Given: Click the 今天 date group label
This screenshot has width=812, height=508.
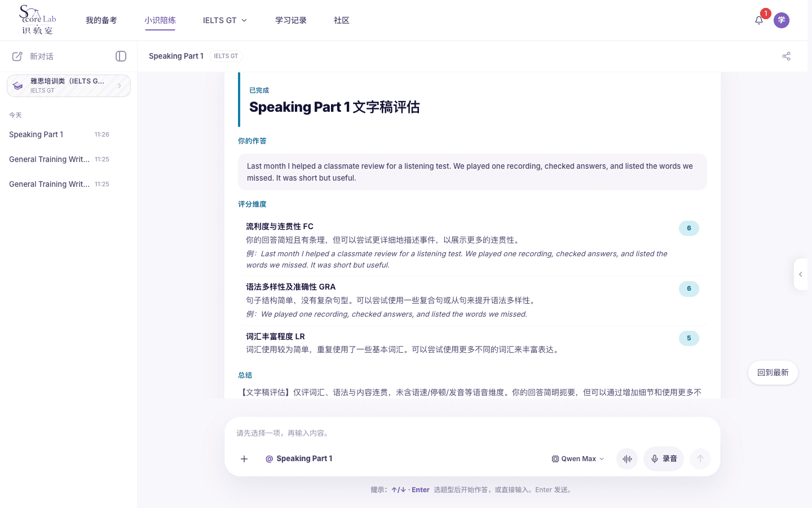Looking at the screenshot, I should 15,115.
